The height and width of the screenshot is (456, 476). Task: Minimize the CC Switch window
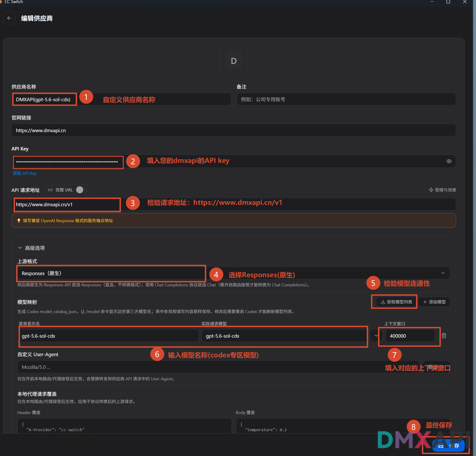[x=432, y=2]
